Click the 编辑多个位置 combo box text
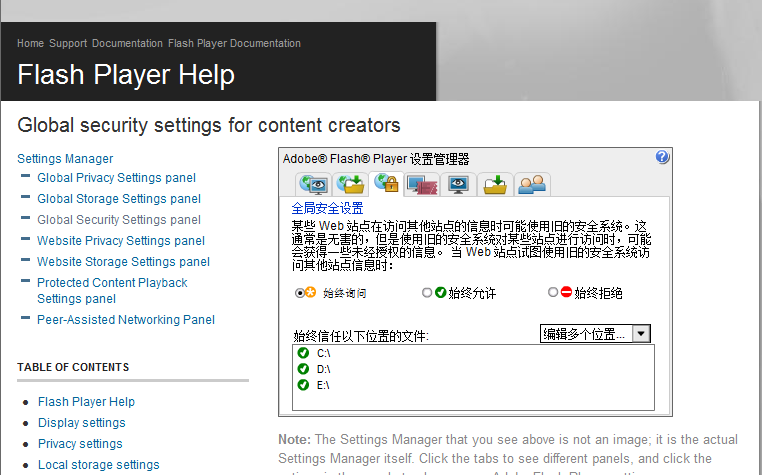This screenshot has width=762, height=475. 586,334
